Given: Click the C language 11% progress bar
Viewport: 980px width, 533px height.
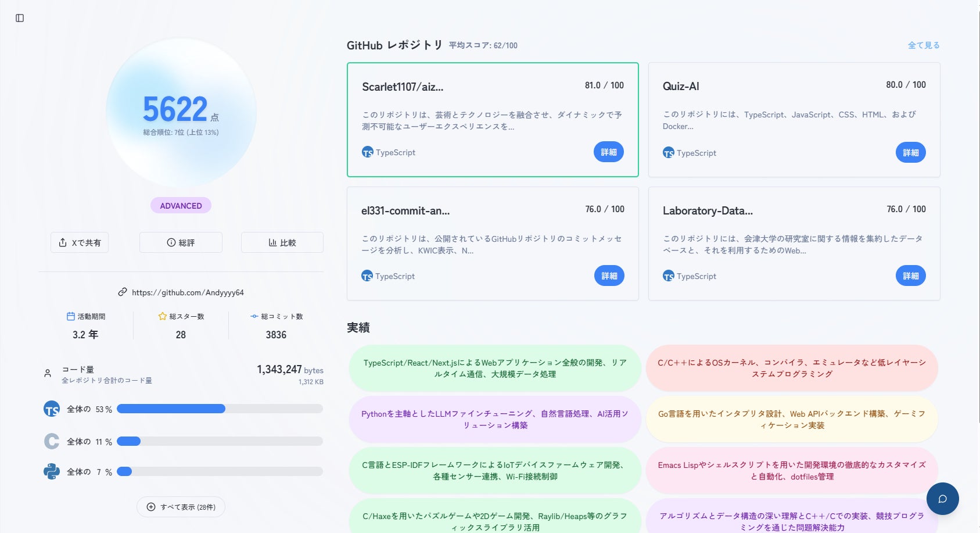Looking at the screenshot, I should coord(220,441).
